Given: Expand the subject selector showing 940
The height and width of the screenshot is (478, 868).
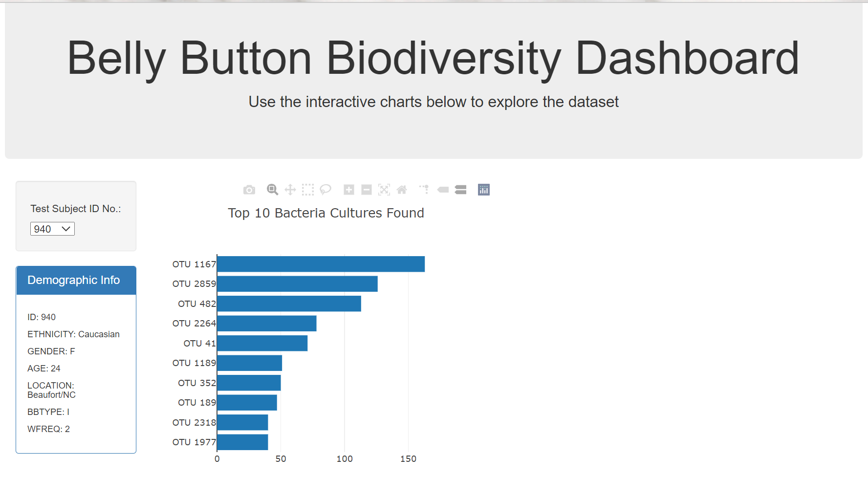Looking at the screenshot, I should click(52, 228).
